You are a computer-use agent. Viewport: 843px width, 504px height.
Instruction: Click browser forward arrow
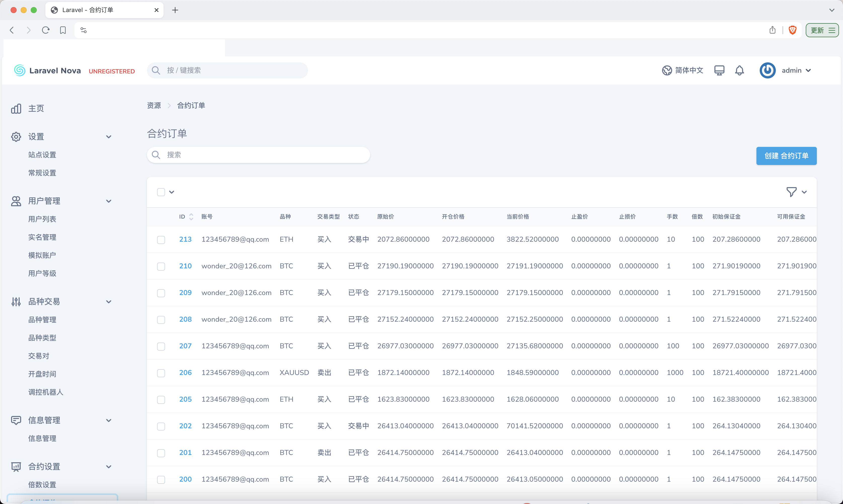[28, 30]
